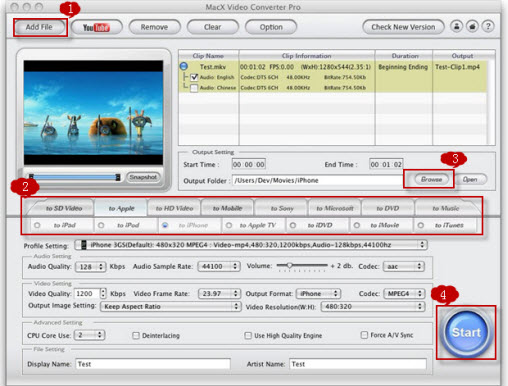Select the to Apple TV radio button

[229, 225]
